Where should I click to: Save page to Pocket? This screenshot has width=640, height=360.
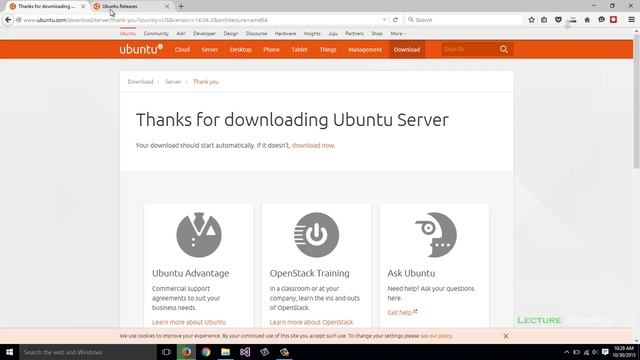click(558, 20)
